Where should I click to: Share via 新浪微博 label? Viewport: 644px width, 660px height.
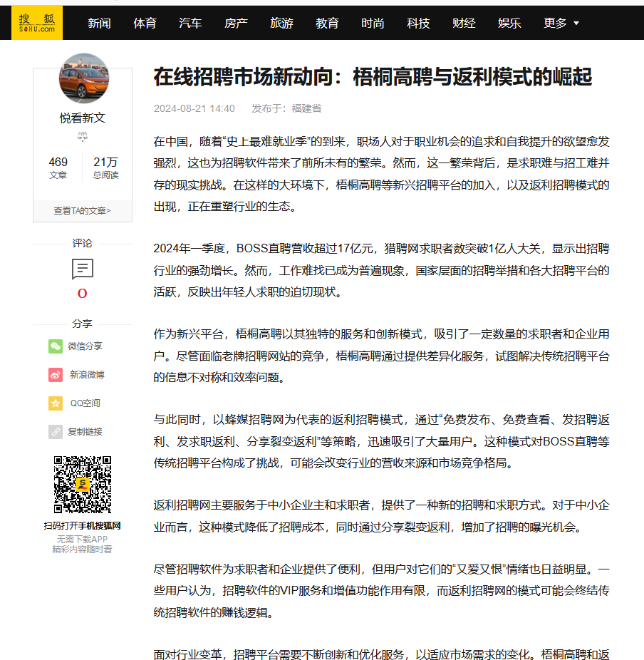click(x=87, y=375)
